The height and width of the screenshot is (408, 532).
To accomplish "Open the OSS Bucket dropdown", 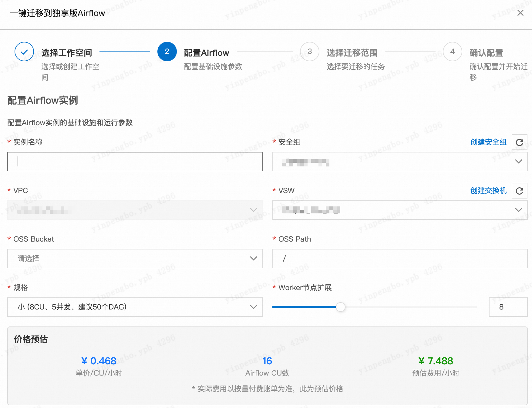I will coord(135,259).
